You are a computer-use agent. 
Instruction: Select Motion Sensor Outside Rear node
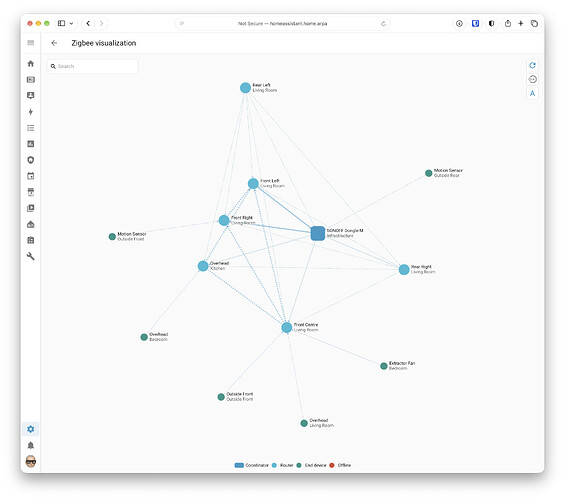coord(429,173)
